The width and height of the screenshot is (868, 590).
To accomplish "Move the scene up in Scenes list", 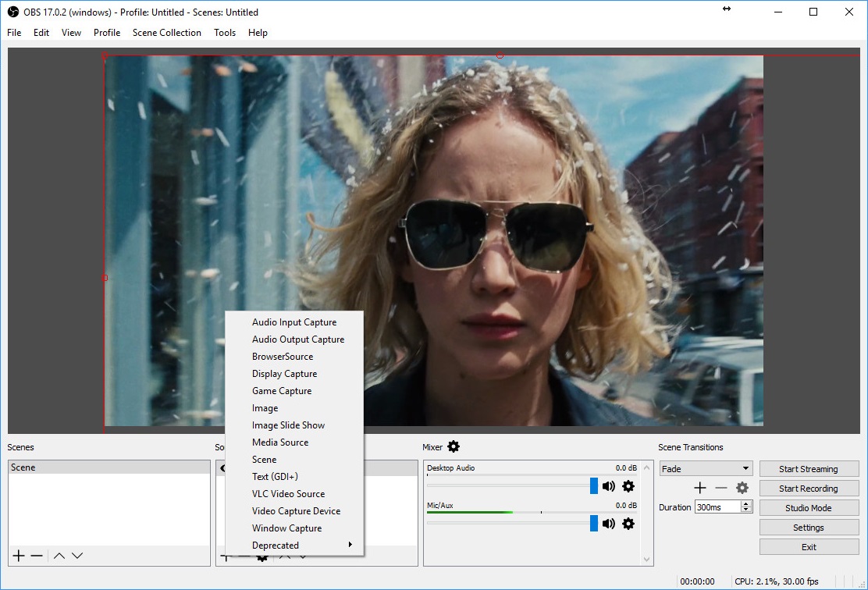I will tap(59, 556).
